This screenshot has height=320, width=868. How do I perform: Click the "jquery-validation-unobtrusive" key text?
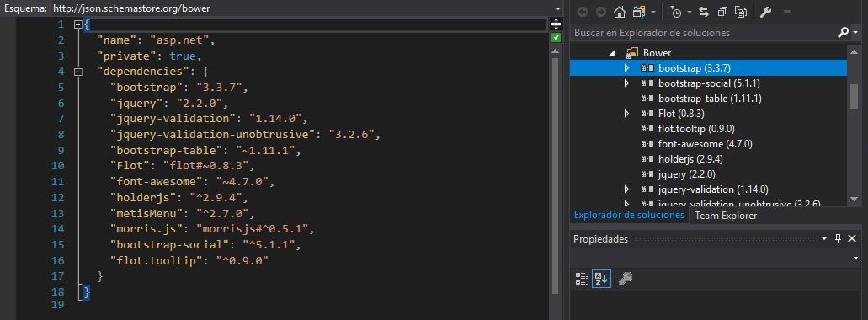pyautogui.click(x=213, y=135)
